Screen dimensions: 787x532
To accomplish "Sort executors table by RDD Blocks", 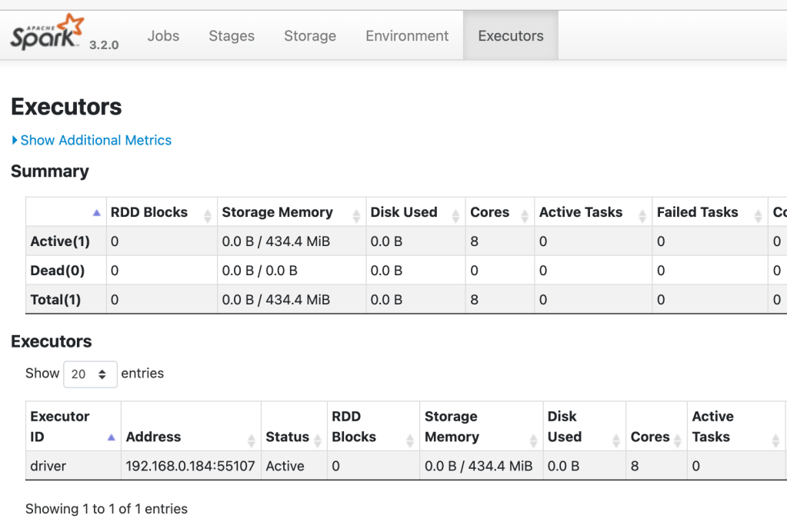I will pyautogui.click(x=373, y=426).
